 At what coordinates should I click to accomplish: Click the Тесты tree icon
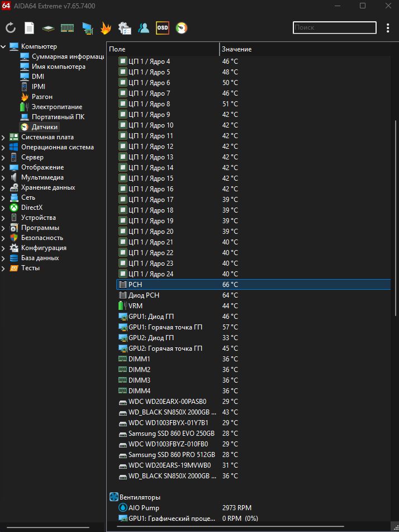coord(14,268)
